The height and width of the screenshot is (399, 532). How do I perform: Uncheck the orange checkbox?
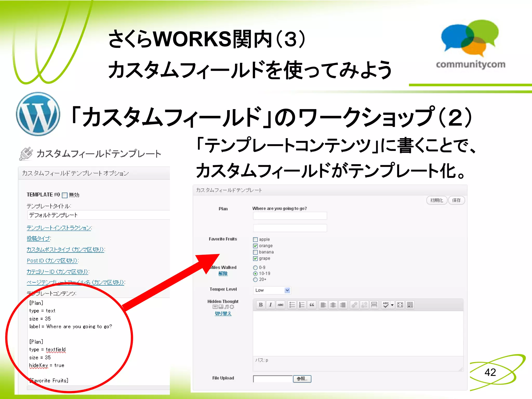255,246
